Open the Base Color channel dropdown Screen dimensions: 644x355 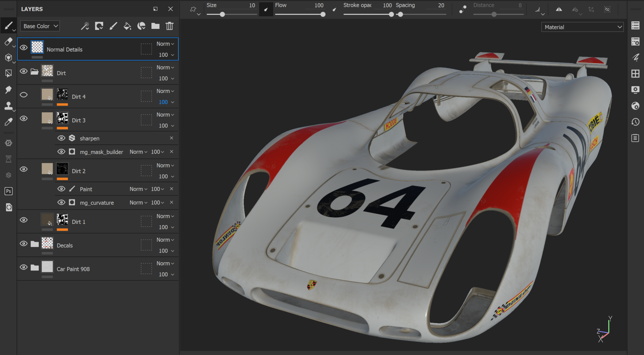[x=40, y=26]
